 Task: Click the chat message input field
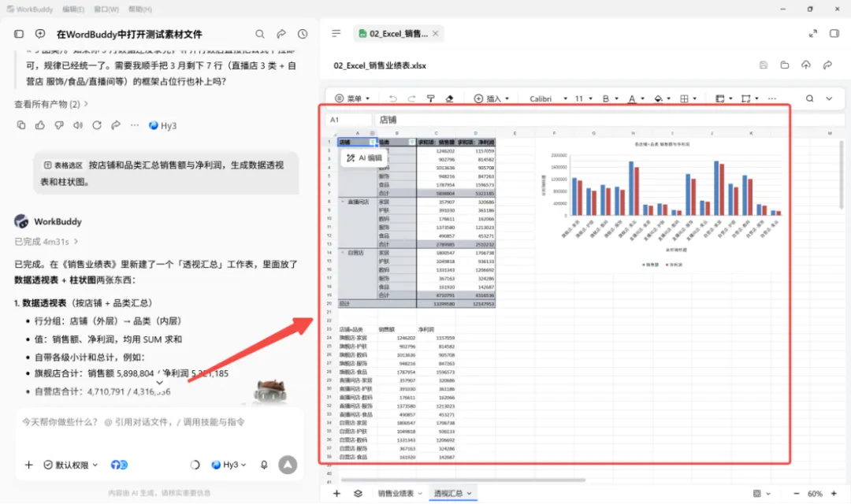point(159,422)
